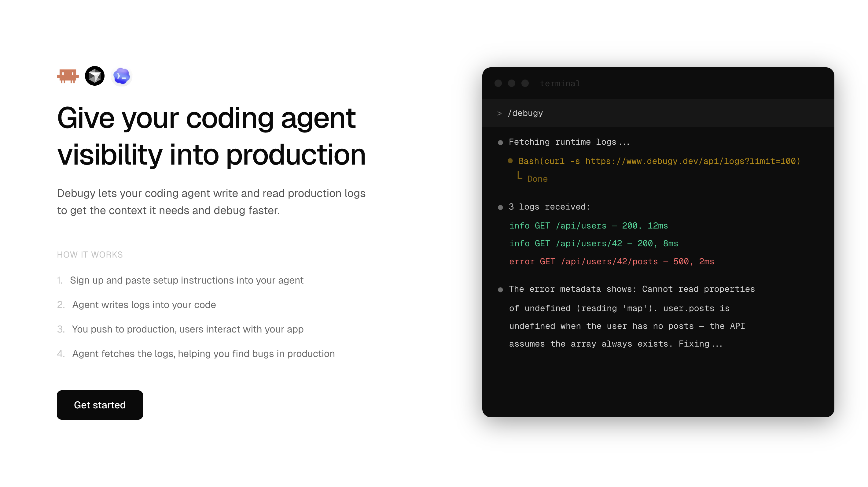Click step 1 "Sign up and paste setup instructions"
Viewport: 868px width, 487px height.
click(187, 280)
